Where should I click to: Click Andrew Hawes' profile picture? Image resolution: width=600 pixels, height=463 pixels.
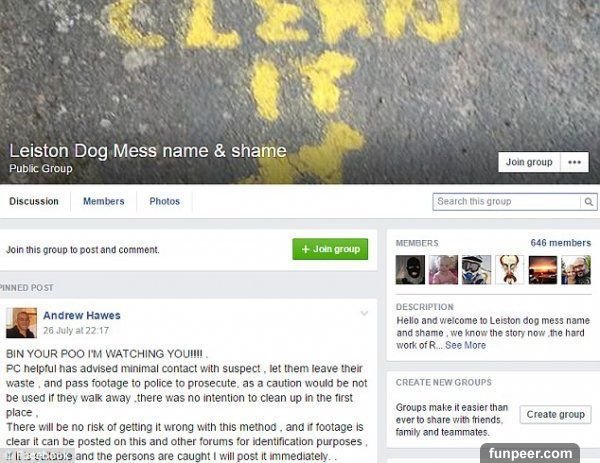21,323
